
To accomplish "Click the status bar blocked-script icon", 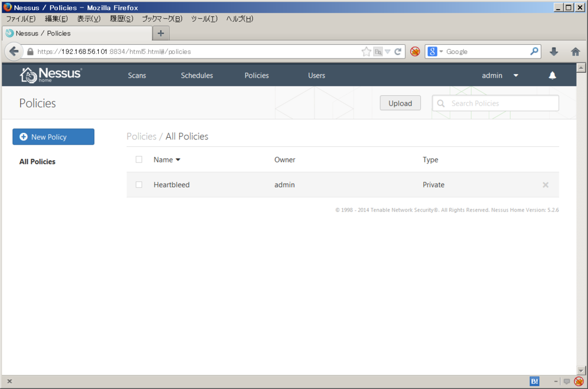I will click(x=579, y=381).
